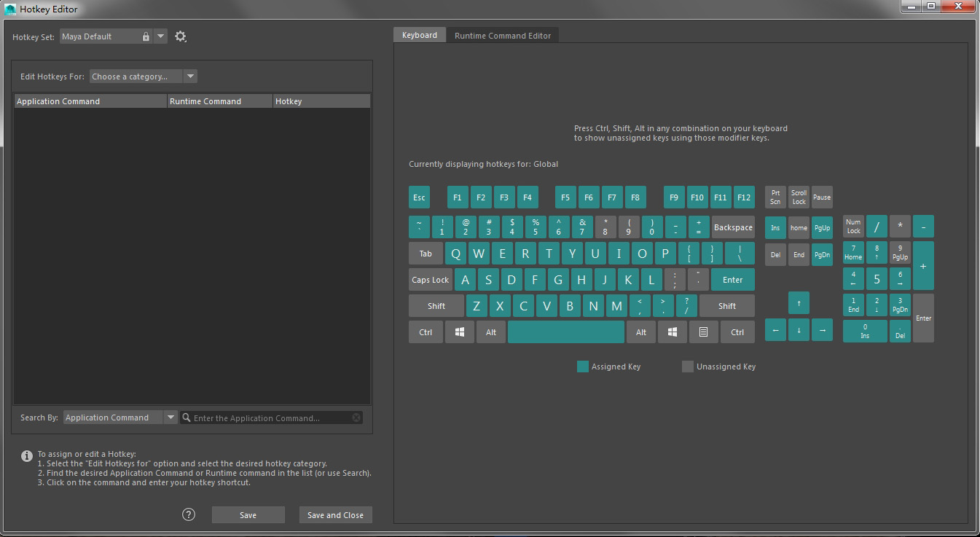Open the hotkey set settings gear
This screenshot has height=537, width=980.
pos(181,36)
